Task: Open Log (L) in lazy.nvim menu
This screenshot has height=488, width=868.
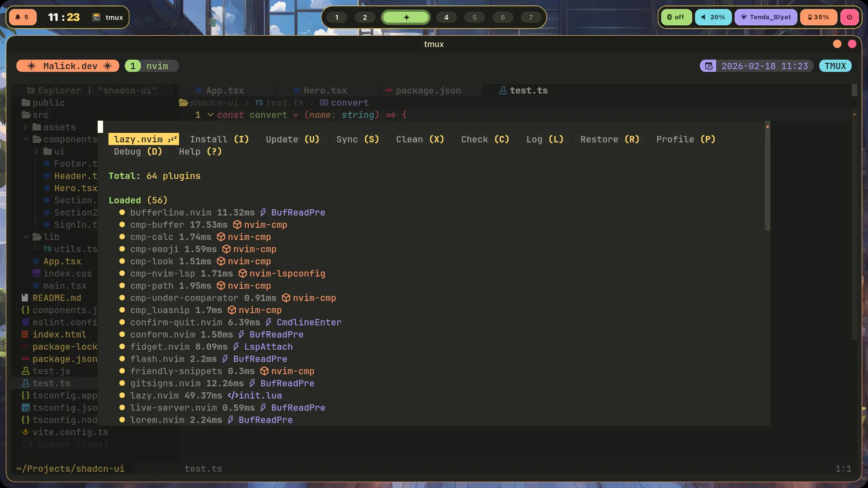Action: point(545,139)
